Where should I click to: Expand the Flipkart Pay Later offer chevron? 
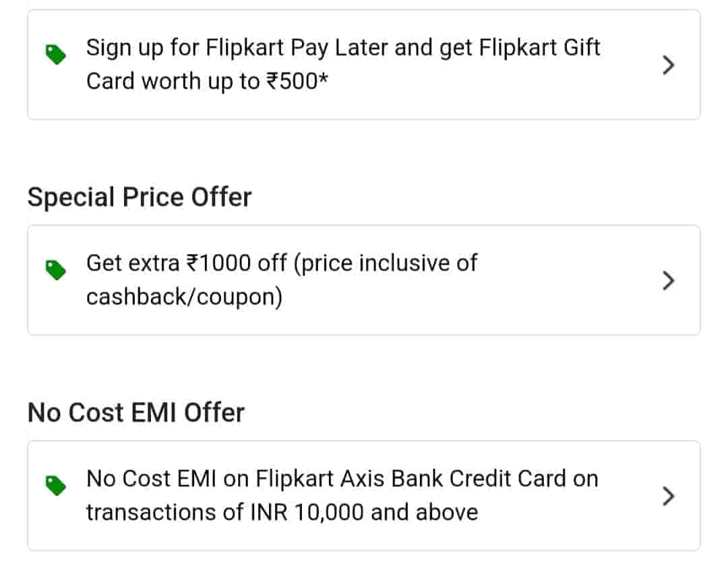(x=668, y=65)
